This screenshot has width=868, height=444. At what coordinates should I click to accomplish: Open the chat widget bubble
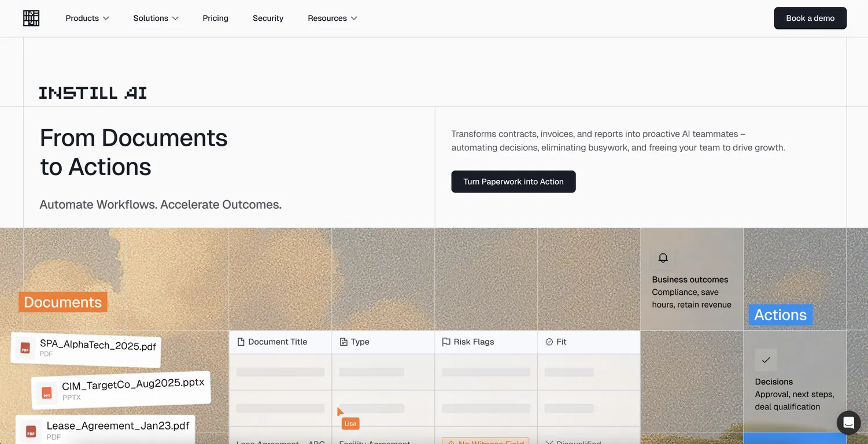849,423
